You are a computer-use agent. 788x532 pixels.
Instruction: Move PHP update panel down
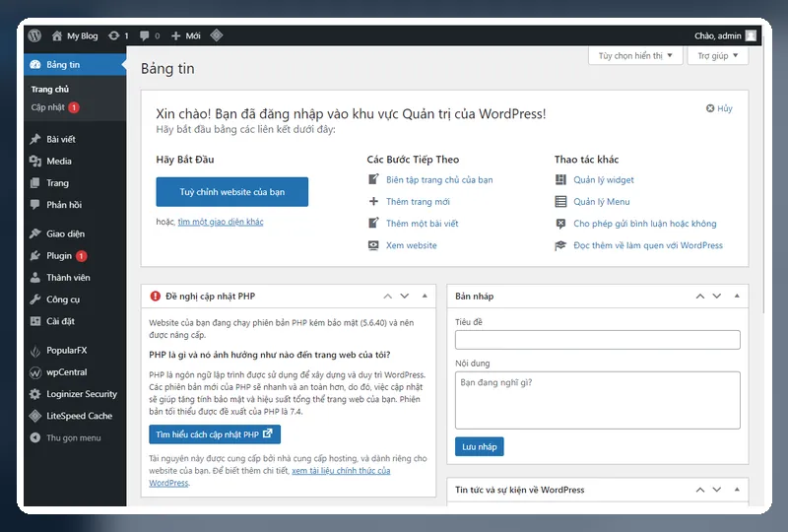coord(405,297)
